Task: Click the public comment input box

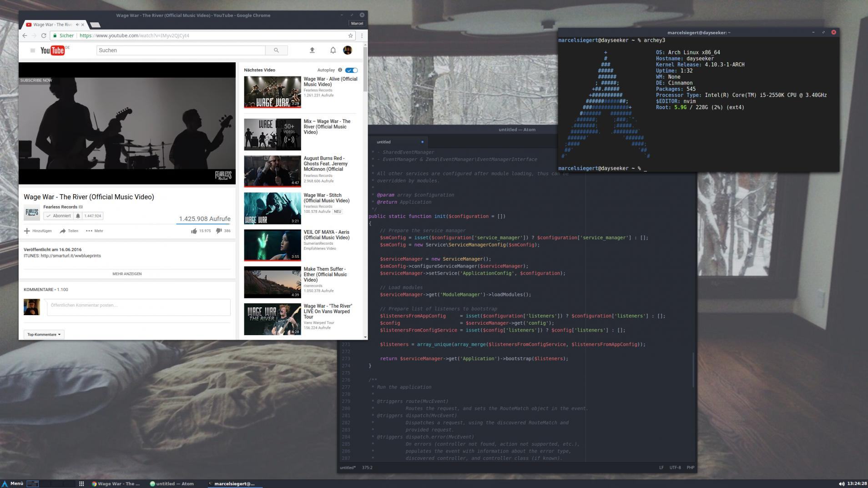Action: tap(138, 307)
